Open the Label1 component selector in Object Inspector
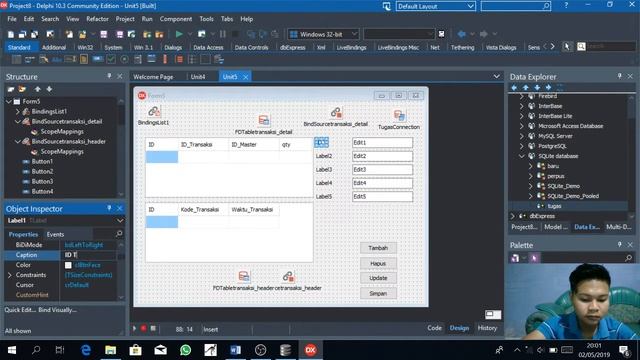 [120, 220]
